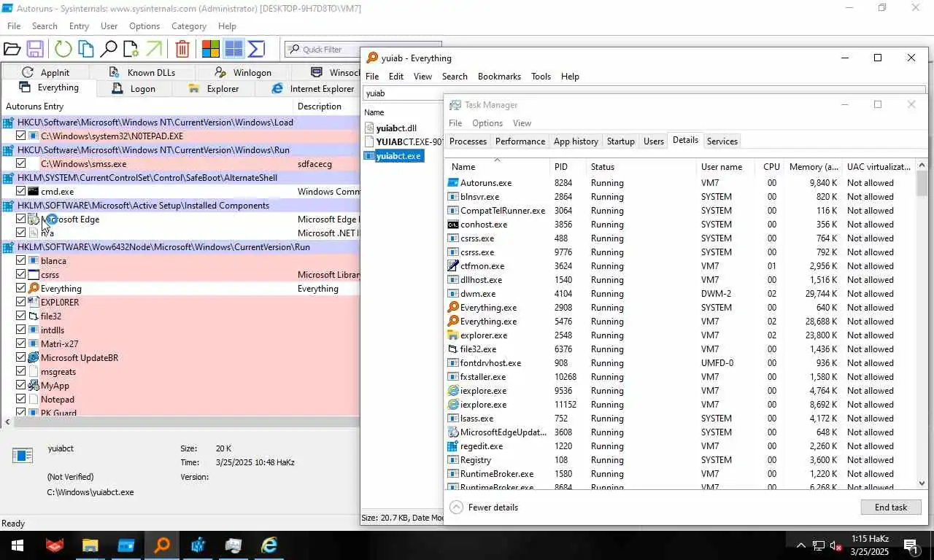Image resolution: width=934 pixels, height=560 pixels.
Task: Uncheck the blanca Run entry
Action: (x=21, y=260)
